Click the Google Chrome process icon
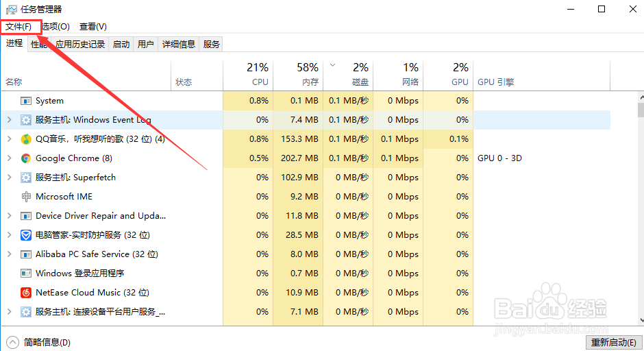The width and height of the screenshot is (644, 351). [x=26, y=158]
